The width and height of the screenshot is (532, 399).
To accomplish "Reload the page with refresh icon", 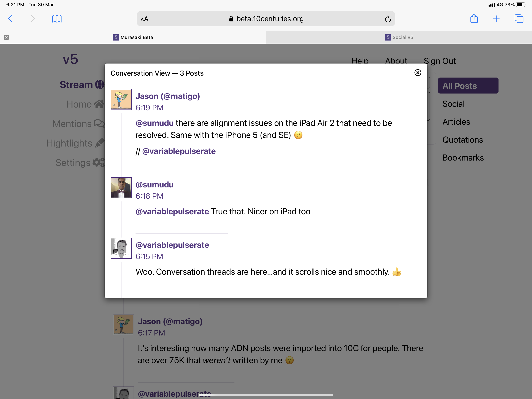I will pyautogui.click(x=388, y=19).
